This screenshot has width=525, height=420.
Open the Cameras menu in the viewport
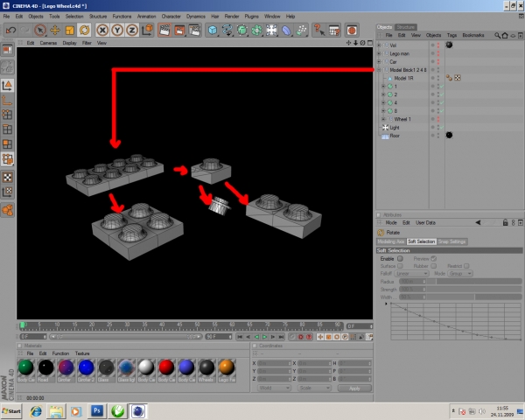48,43
